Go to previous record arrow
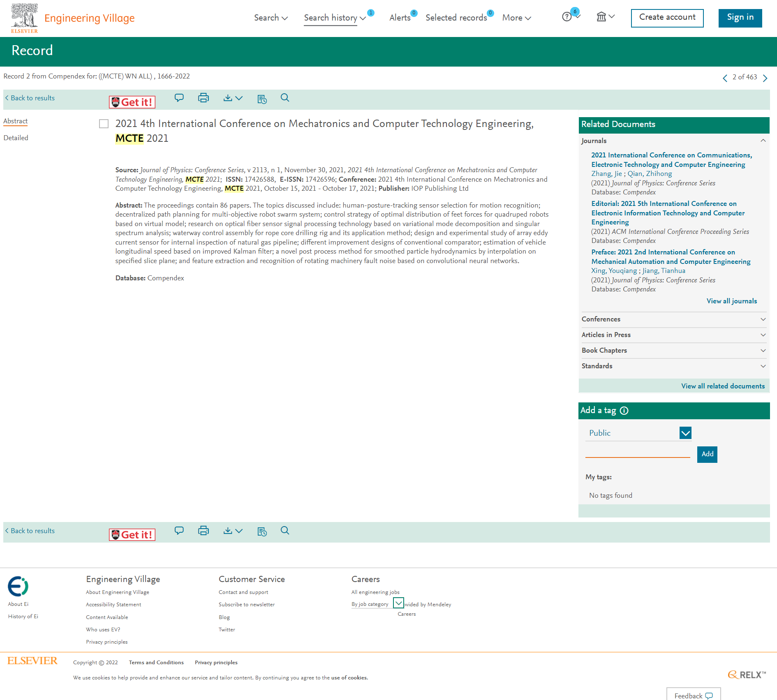This screenshot has width=777, height=700. coord(725,78)
